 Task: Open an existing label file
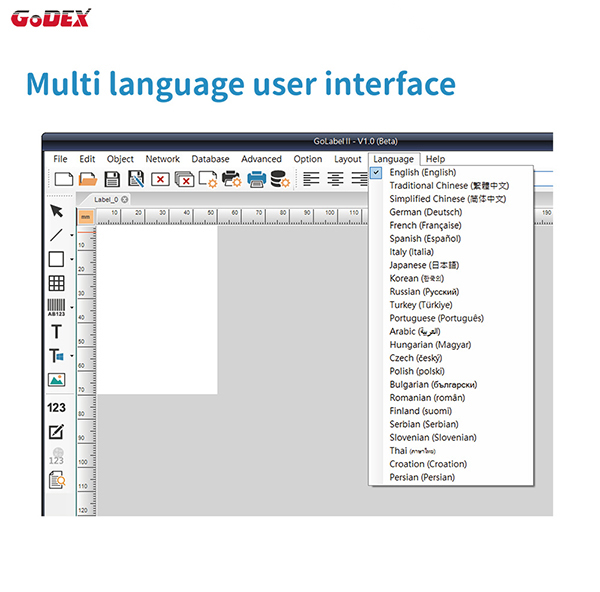click(x=88, y=179)
